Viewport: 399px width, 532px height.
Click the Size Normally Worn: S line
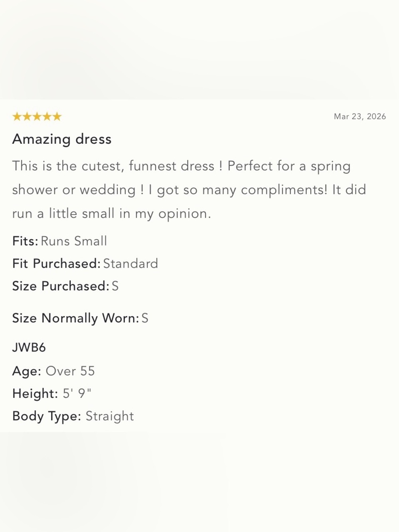click(x=80, y=318)
